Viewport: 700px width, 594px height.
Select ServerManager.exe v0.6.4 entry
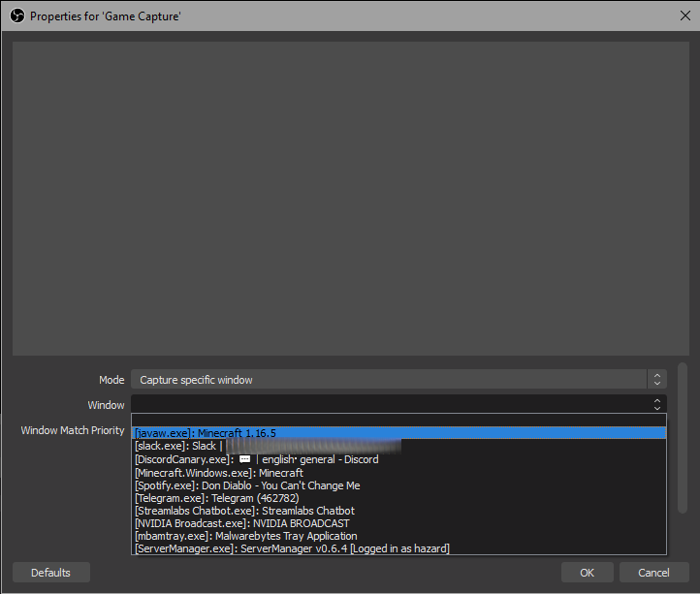point(398,548)
